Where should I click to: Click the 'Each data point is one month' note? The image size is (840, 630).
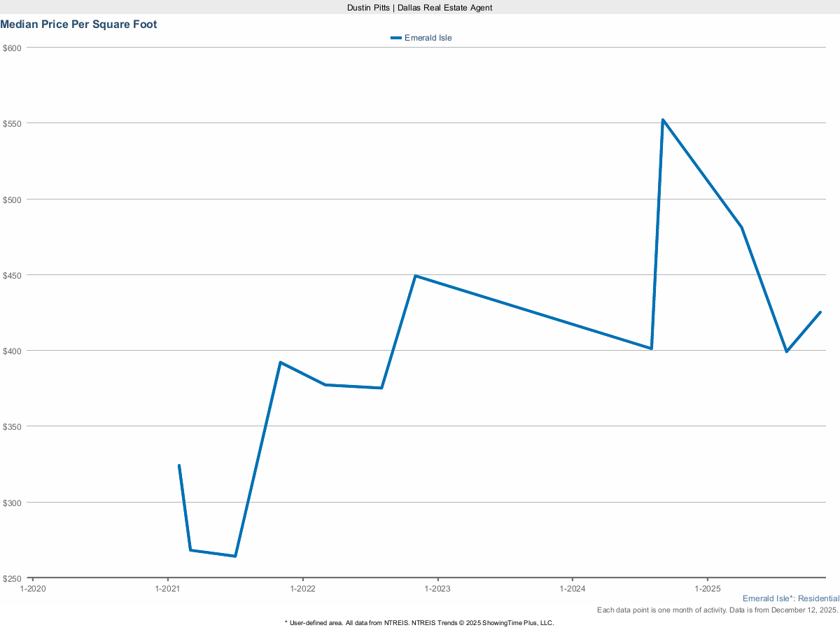point(717,610)
